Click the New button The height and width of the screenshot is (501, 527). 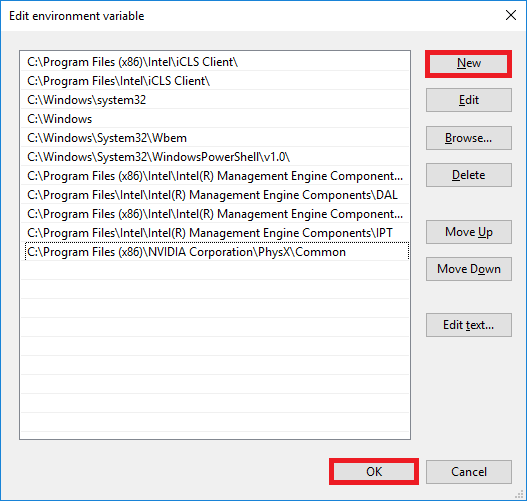tap(469, 64)
